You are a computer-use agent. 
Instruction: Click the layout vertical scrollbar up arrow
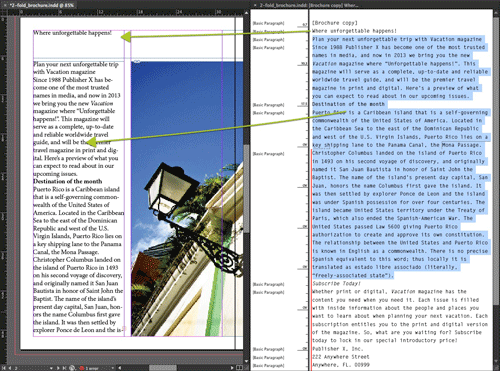coord(247,13)
